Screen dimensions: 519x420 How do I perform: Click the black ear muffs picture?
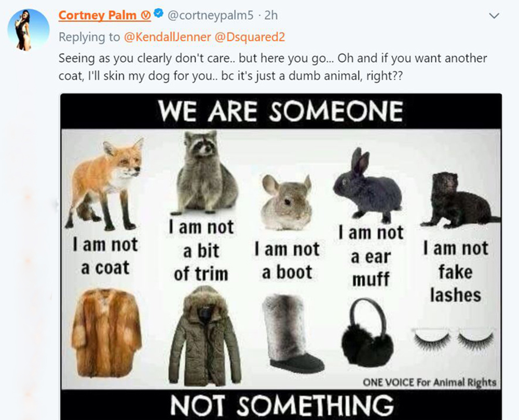[367, 332]
